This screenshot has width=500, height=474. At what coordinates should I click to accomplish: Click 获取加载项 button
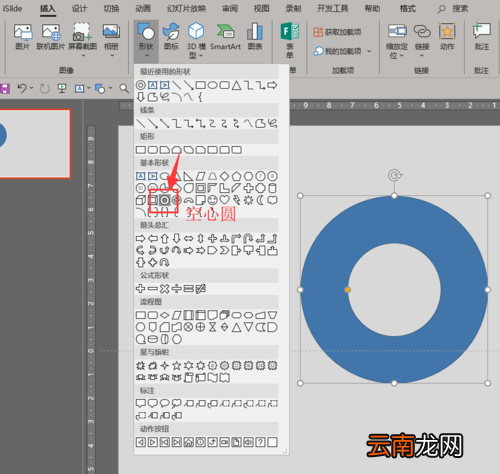[x=337, y=32]
